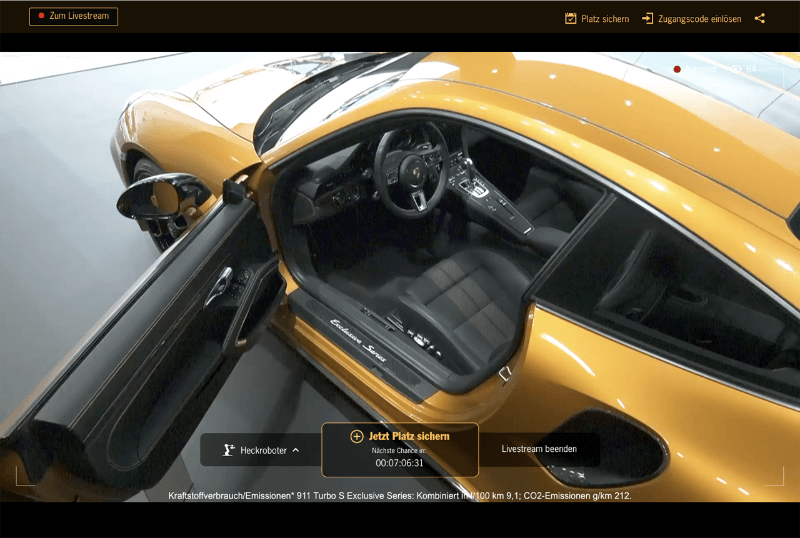Click the Autopilot status label
This screenshot has width=800, height=538.
pyautogui.click(x=701, y=69)
